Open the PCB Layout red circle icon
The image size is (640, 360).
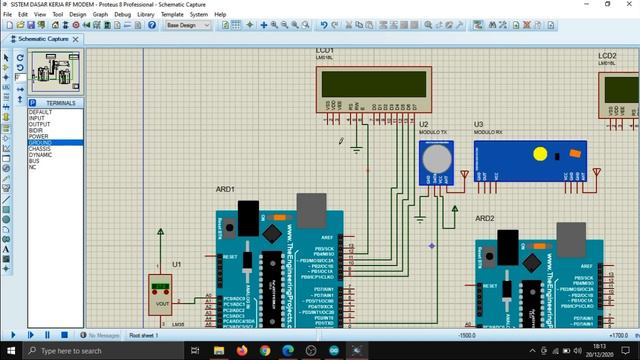tap(76, 25)
